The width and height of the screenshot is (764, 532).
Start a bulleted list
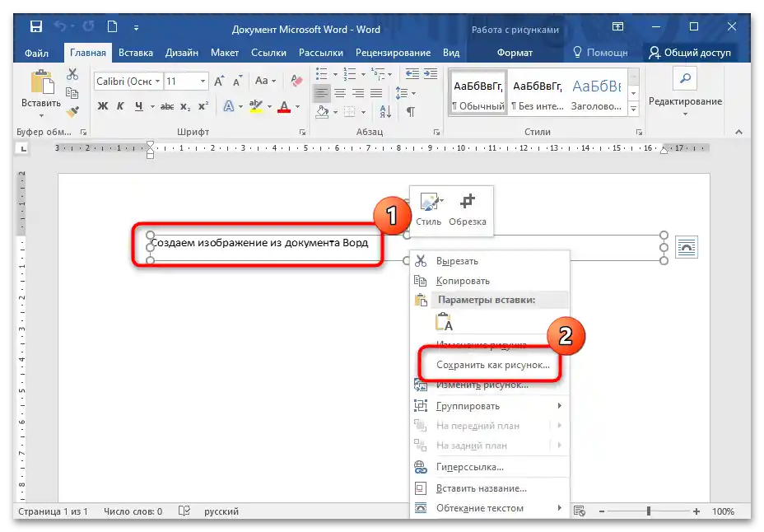pyautogui.click(x=322, y=74)
